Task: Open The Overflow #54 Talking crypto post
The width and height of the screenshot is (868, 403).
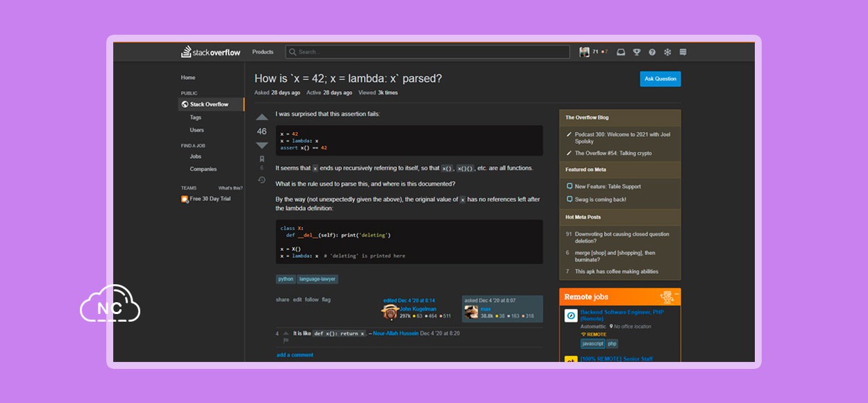Action: tap(613, 153)
